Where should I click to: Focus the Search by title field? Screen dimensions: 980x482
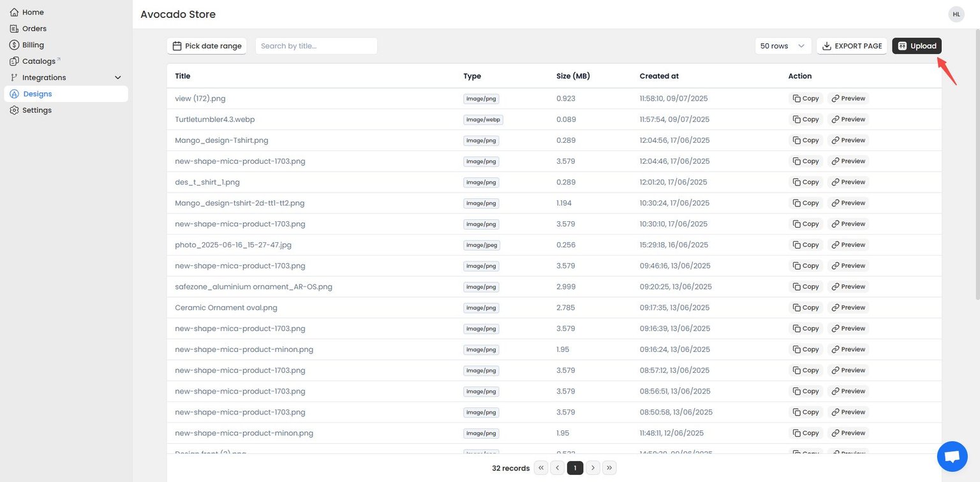click(x=316, y=46)
